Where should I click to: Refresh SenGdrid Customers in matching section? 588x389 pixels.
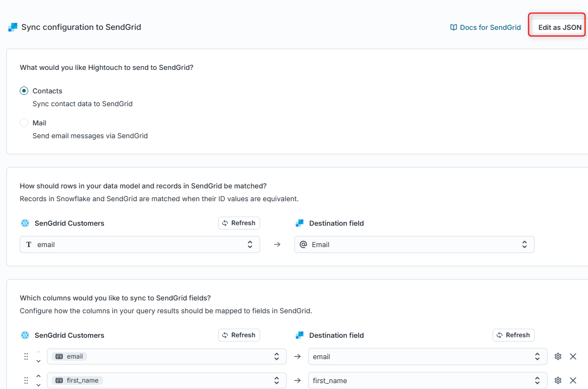(x=239, y=223)
